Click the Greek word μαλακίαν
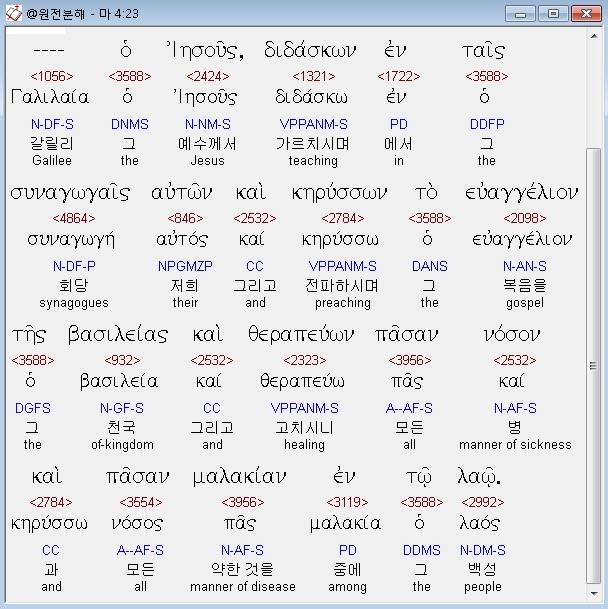The height and width of the screenshot is (609, 608). [239, 477]
